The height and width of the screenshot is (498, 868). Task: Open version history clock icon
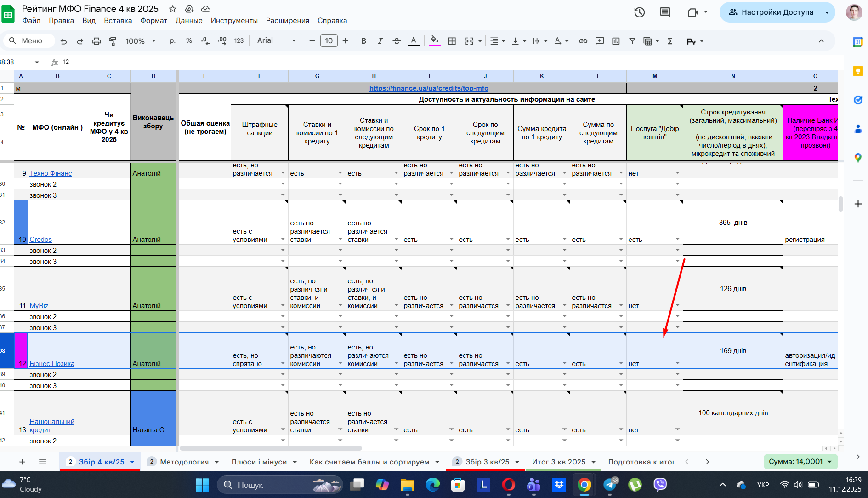pos(639,12)
